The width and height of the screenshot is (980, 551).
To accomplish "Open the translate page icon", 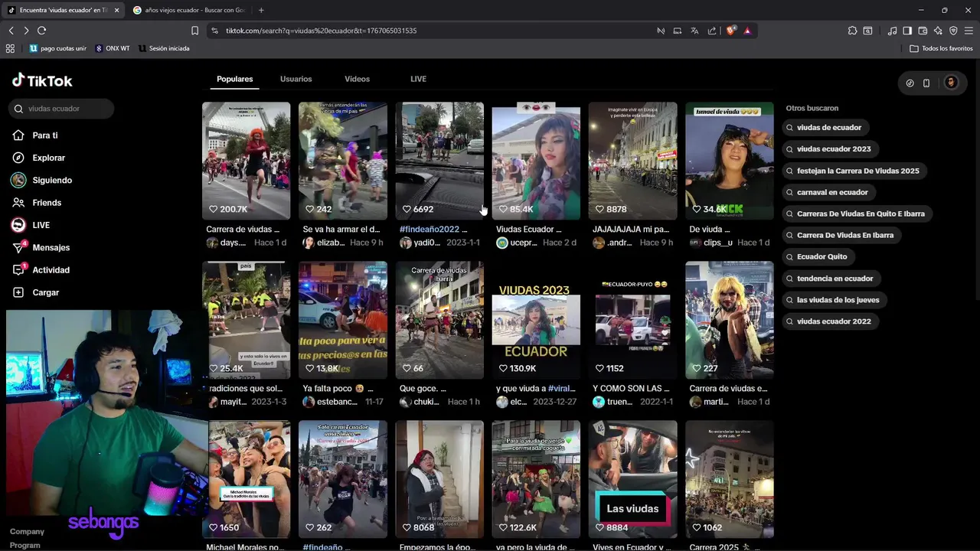I will coord(694,31).
